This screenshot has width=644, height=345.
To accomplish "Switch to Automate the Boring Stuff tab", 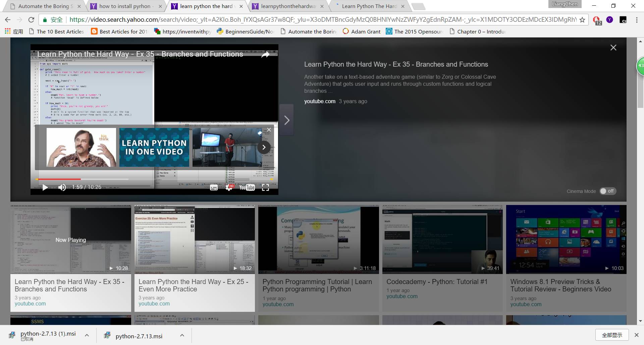I will point(46,6).
